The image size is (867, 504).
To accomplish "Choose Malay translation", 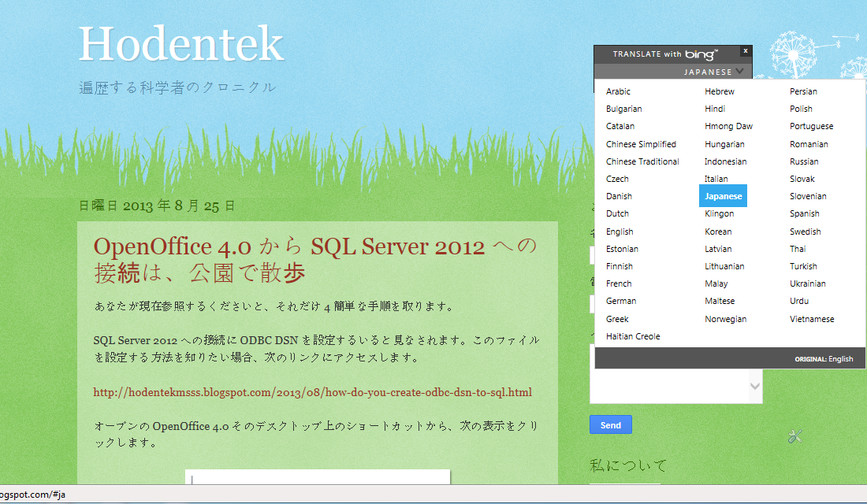I will (716, 284).
